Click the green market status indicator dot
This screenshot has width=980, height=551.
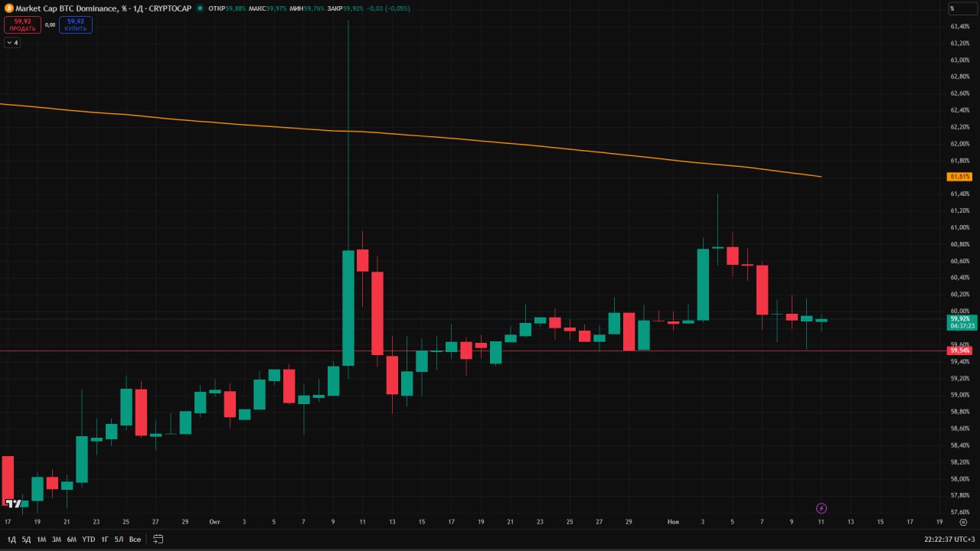point(201,8)
